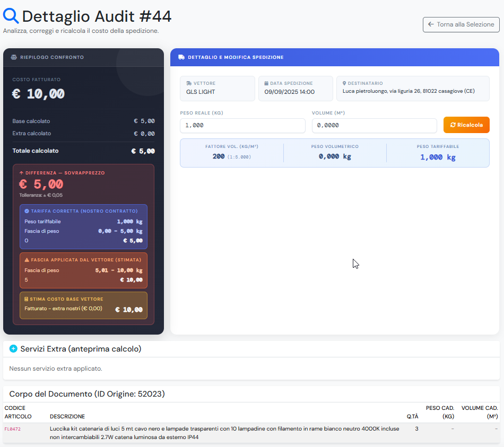Click the calendar icon next to Data Spedizione
Screen dimensions: 504x447
click(x=266, y=83)
